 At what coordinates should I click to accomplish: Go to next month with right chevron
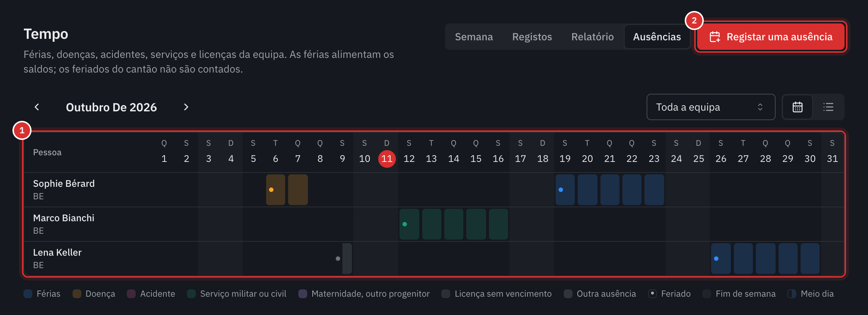[x=186, y=107]
